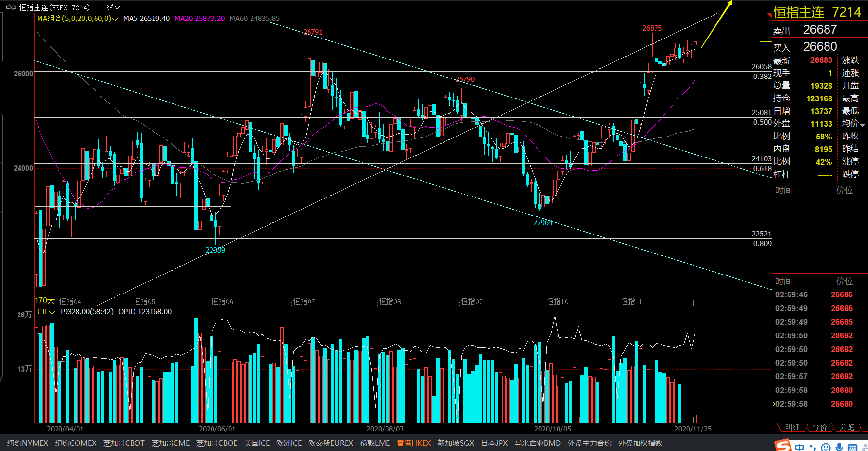Click the 22964 low price label
The image size is (868, 451).
click(x=542, y=223)
